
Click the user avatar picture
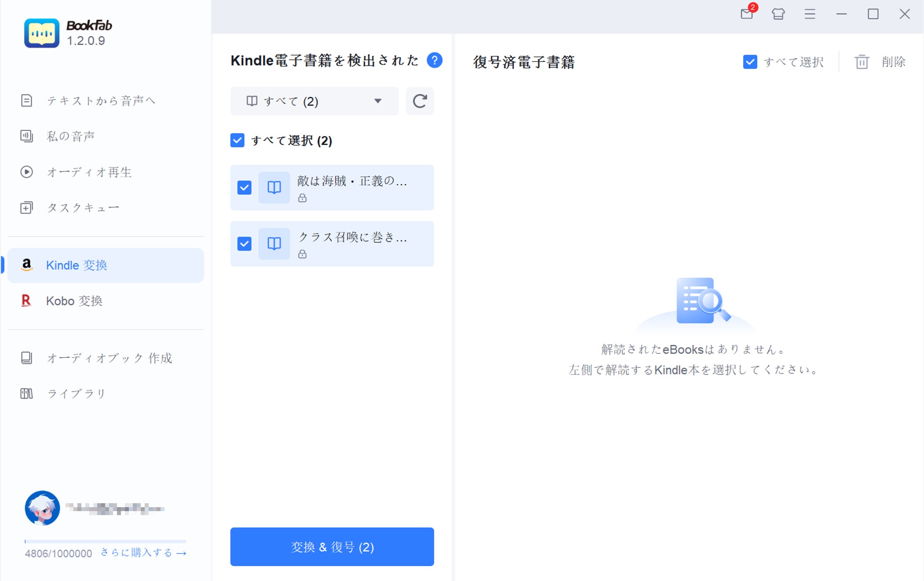[42, 508]
